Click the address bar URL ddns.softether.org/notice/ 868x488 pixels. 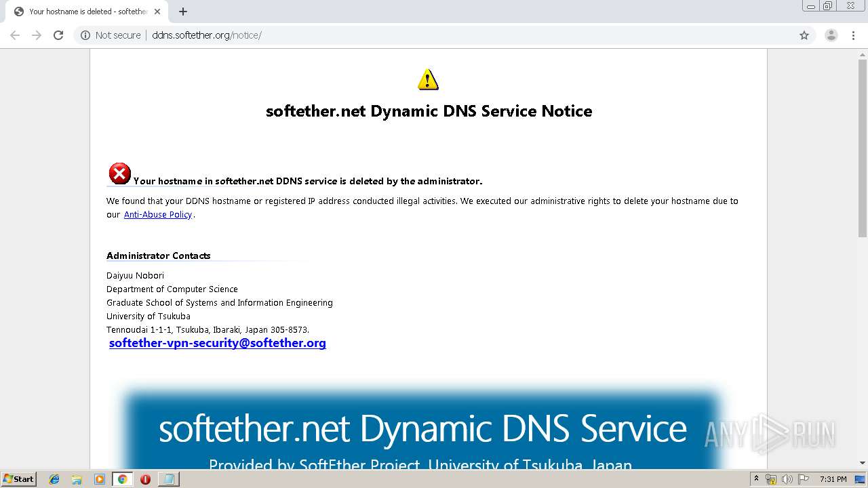[x=207, y=35]
